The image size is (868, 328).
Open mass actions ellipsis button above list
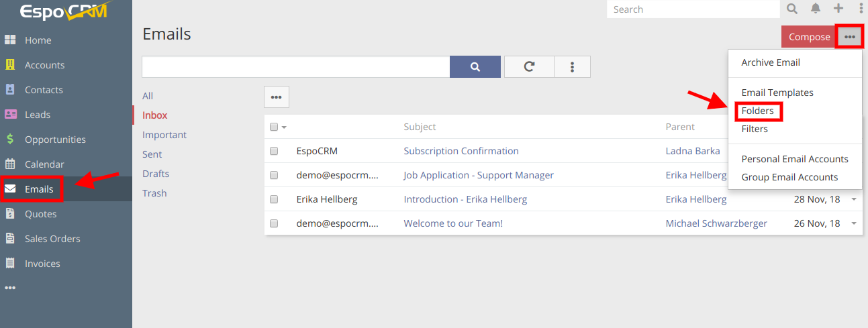[276, 97]
